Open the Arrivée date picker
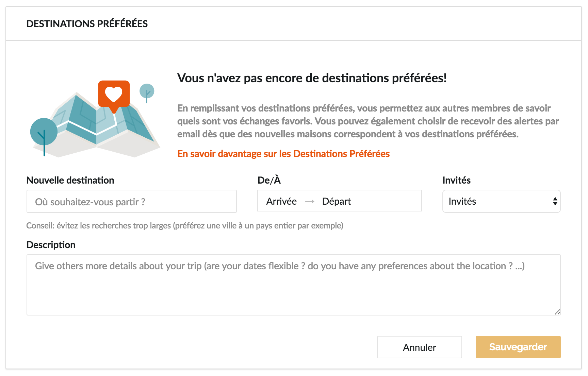This screenshot has height=376, width=588. point(281,201)
